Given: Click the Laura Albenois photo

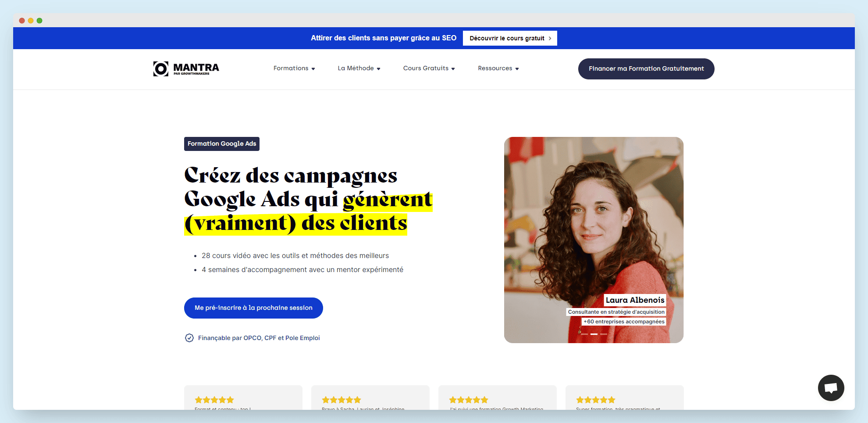Looking at the screenshot, I should point(594,240).
